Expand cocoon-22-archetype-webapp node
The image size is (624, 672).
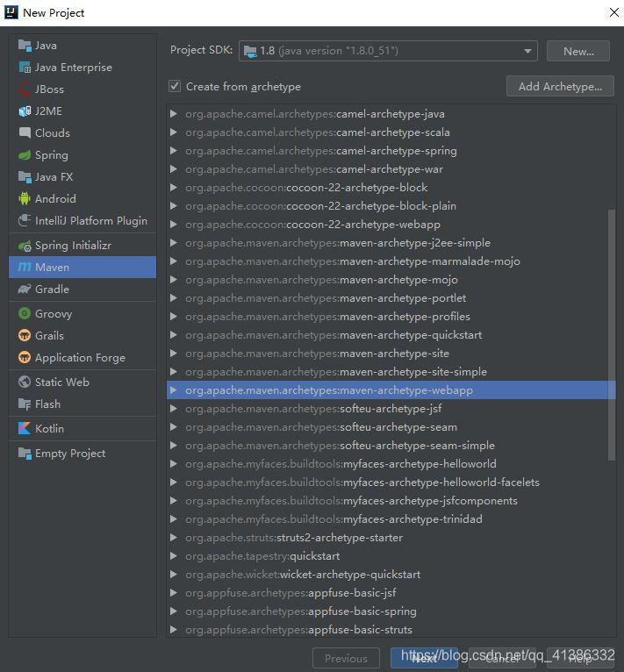(x=174, y=225)
